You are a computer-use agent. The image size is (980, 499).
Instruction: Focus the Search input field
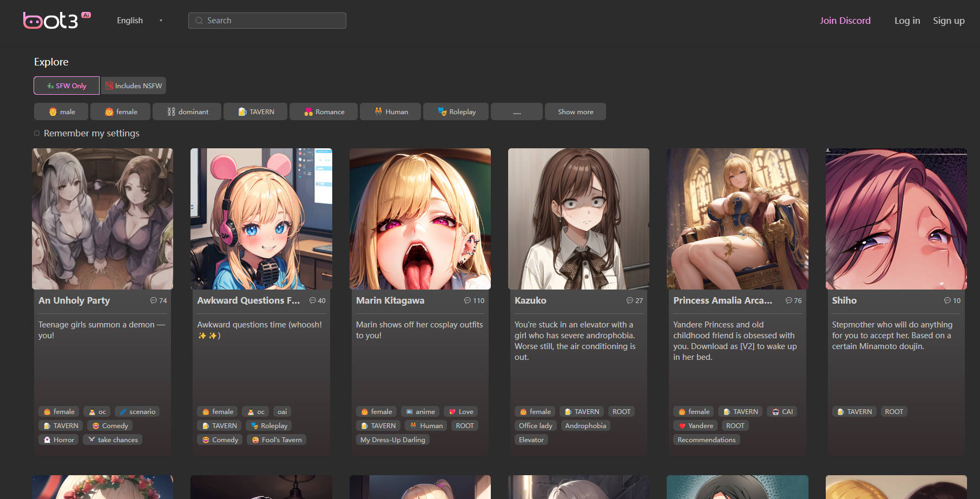click(x=267, y=21)
